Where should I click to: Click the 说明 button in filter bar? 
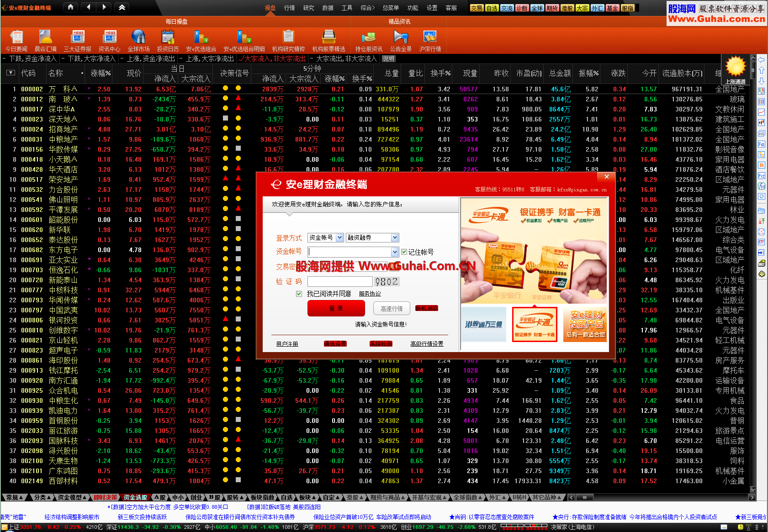pyautogui.click(x=388, y=58)
